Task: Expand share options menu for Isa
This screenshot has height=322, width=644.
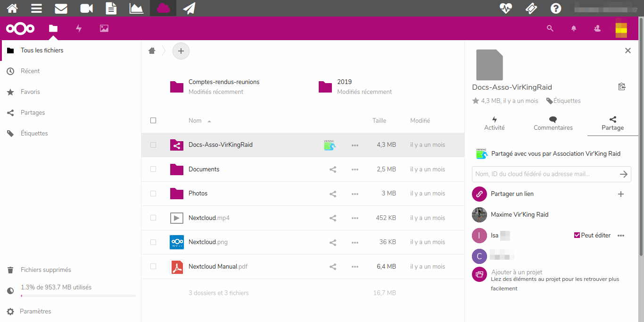Action: (x=621, y=236)
